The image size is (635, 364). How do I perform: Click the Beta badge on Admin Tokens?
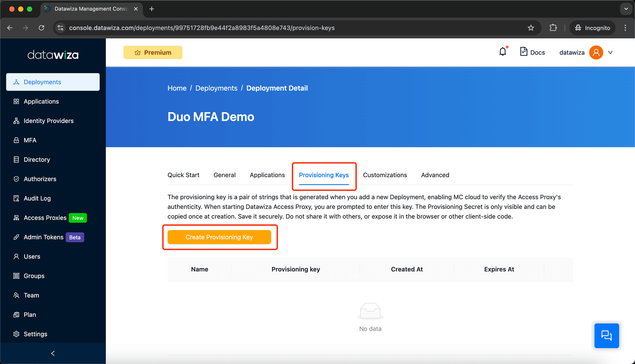click(x=75, y=238)
